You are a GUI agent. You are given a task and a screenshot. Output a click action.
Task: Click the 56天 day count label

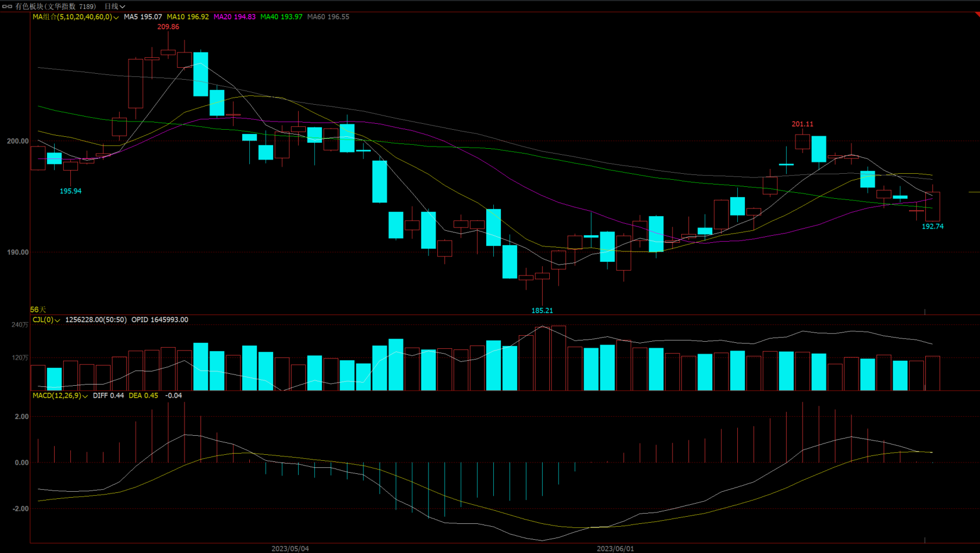38,310
